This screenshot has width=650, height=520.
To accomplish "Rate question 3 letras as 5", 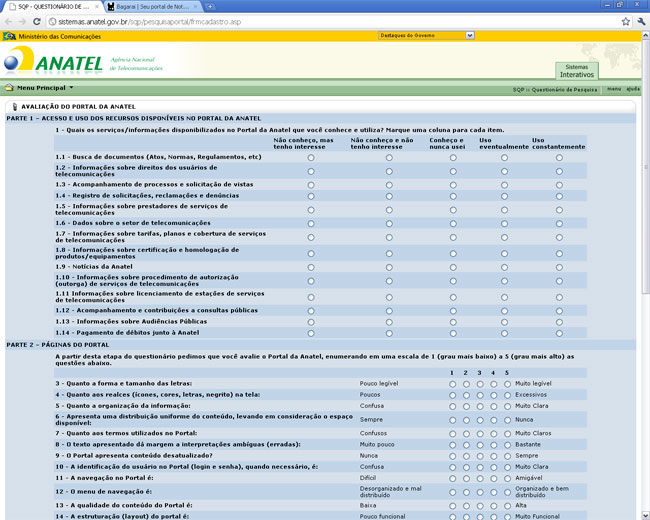I will [x=507, y=384].
